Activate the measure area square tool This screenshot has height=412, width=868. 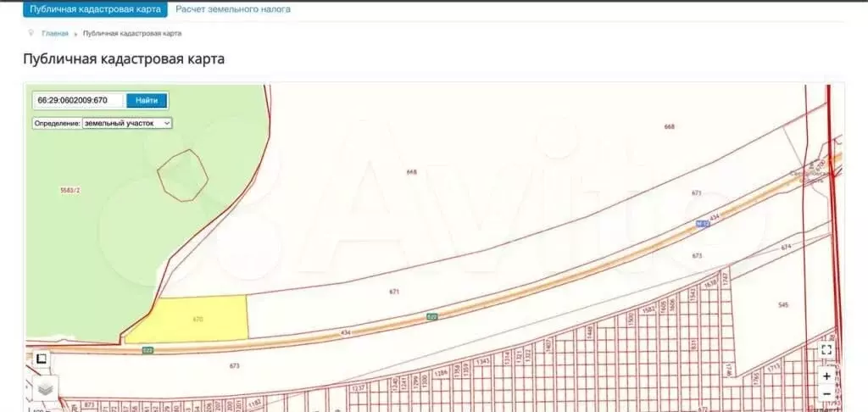pyautogui.click(x=41, y=359)
